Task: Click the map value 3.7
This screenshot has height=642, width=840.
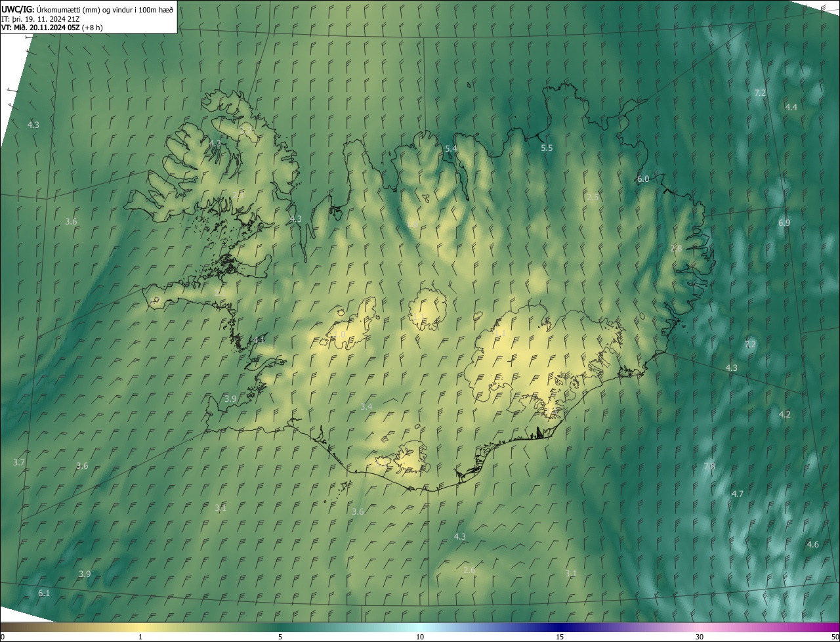Action: point(19,463)
